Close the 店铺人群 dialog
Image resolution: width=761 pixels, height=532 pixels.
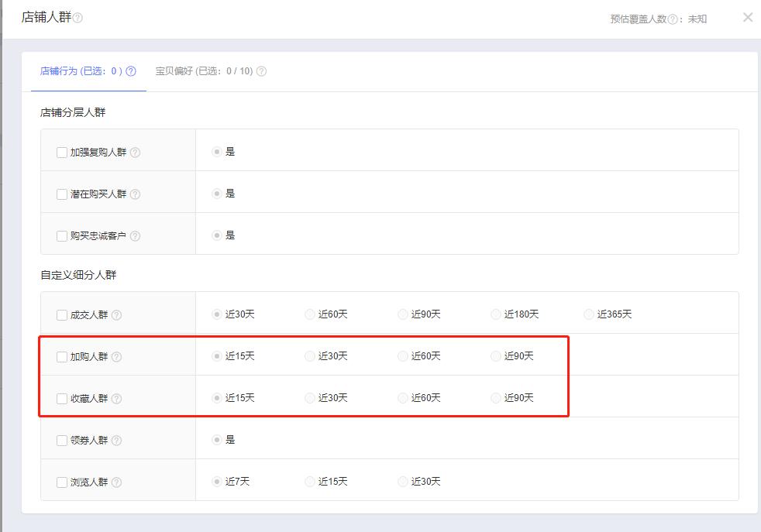(x=747, y=17)
